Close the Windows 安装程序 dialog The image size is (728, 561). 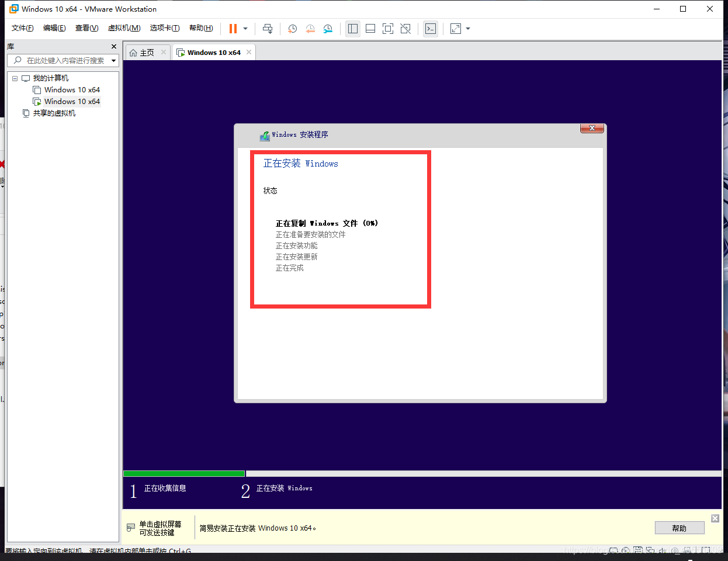pyautogui.click(x=592, y=128)
